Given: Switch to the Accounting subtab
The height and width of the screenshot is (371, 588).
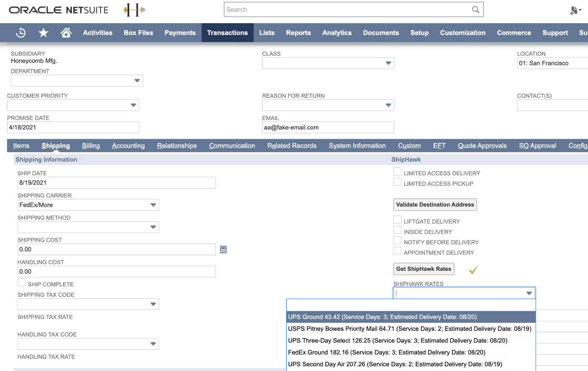Looking at the screenshot, I should click(x=128, y=146).
